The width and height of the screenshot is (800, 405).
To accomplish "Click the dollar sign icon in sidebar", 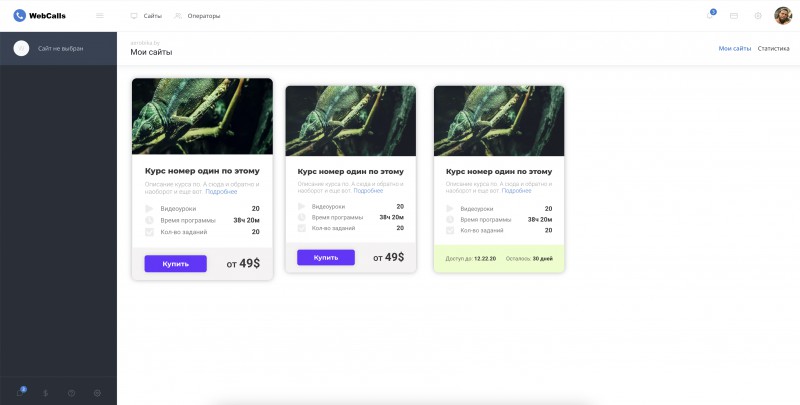I will click(46, 393).
